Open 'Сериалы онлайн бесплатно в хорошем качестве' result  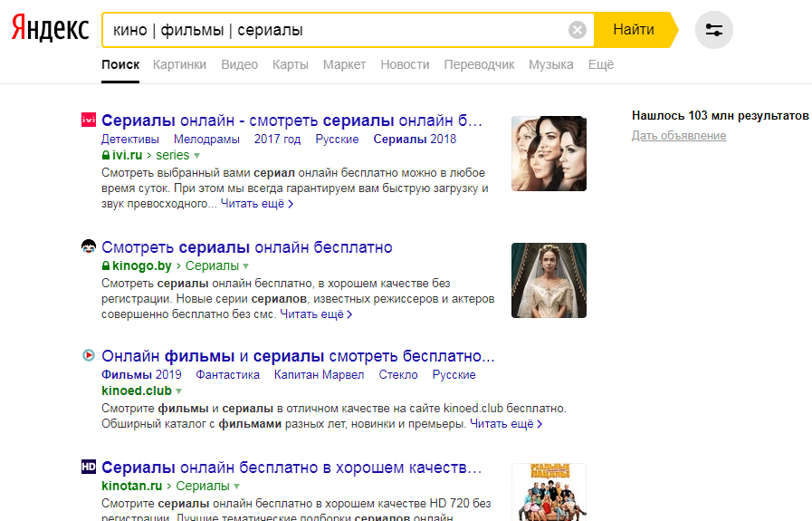point(291,467)
